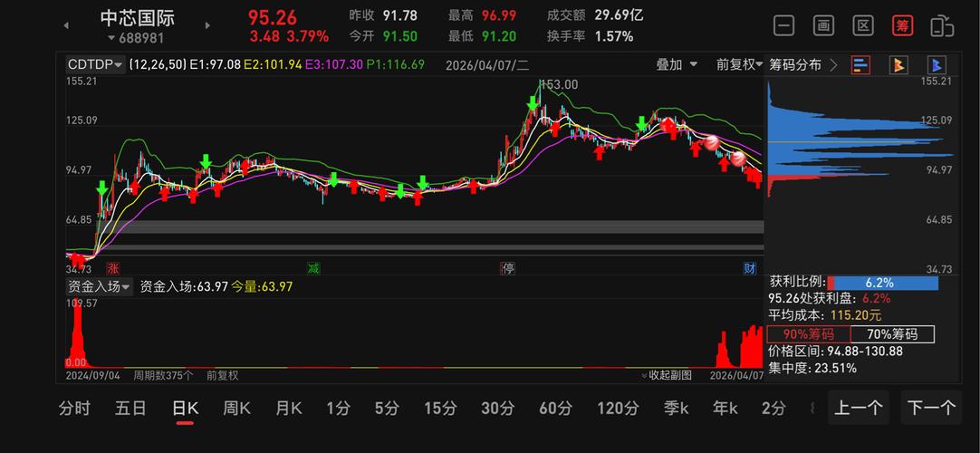Click the P1:116.69 indicator value

[x=396, y=64]
